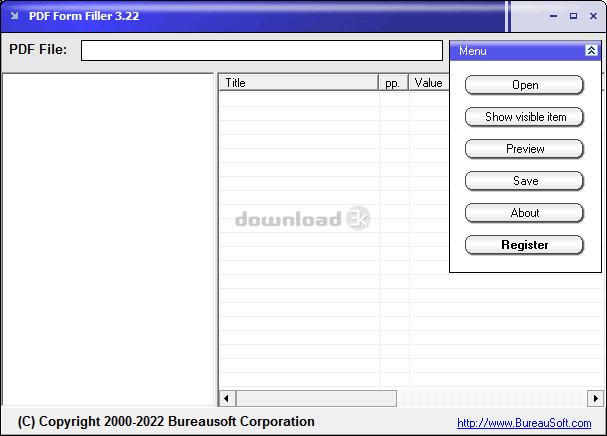607x436 pixels.
Task: Click the app icon in title bar
Action: coord(14,16)
